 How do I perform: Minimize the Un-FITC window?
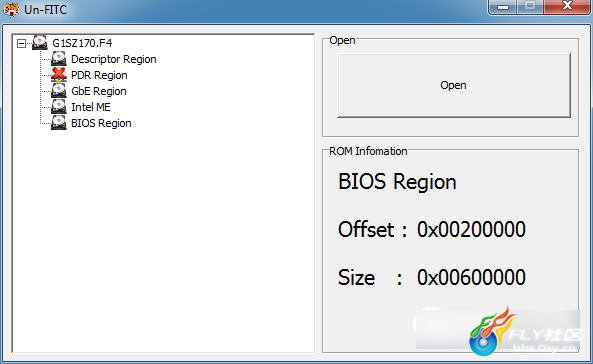point(503,7)
